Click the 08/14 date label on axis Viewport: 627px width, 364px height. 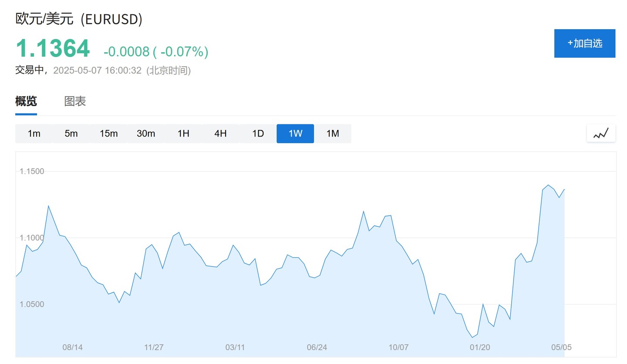tap(73, 347)
